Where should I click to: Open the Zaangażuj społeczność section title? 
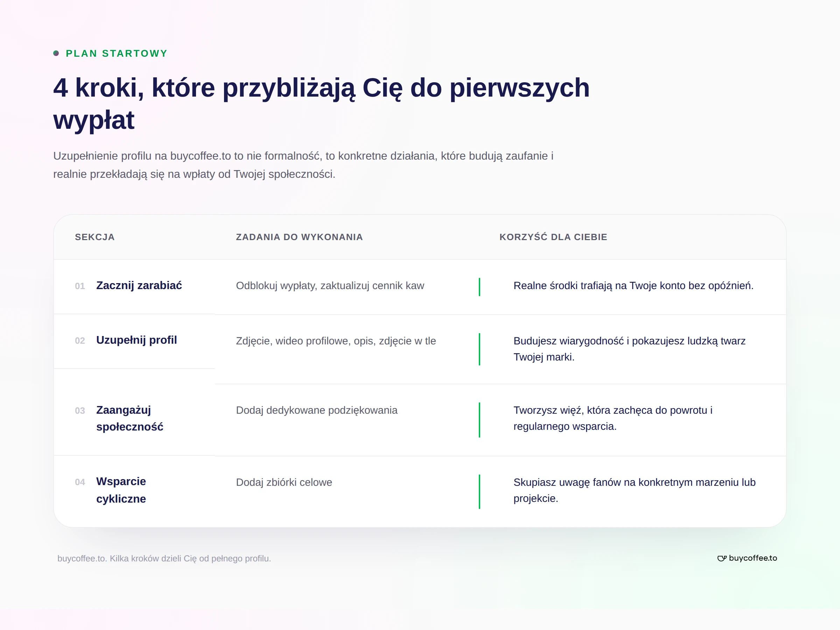129,419
